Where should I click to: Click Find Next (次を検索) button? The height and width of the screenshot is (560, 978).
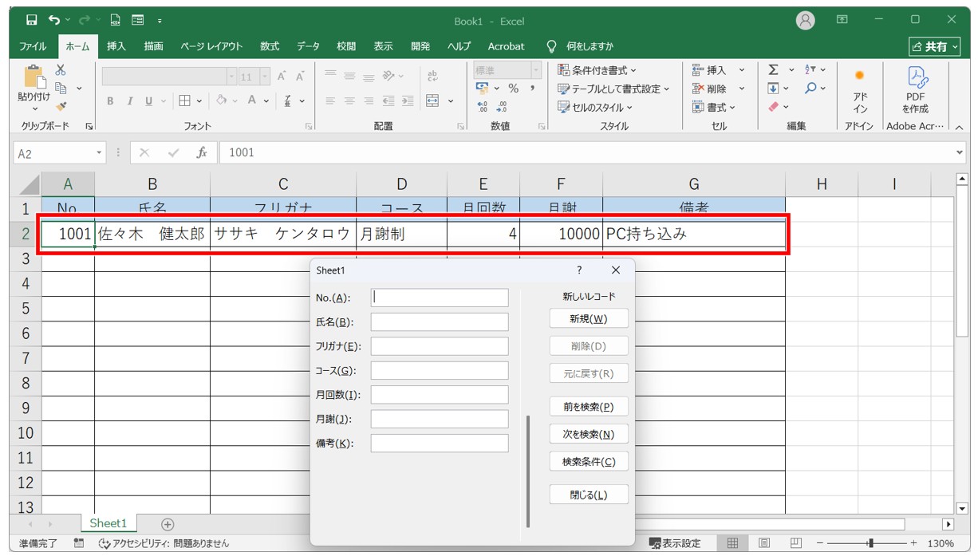pos(589,434)
